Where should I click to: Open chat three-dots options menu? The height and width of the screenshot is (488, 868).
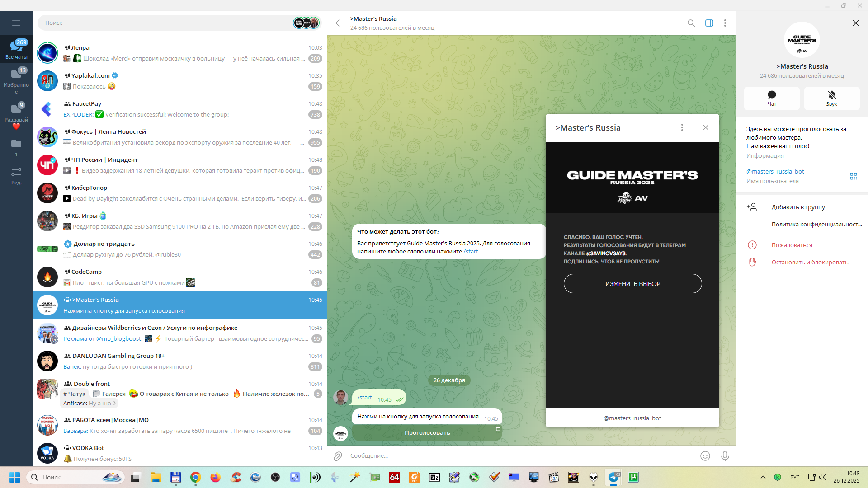coord(725,23)
